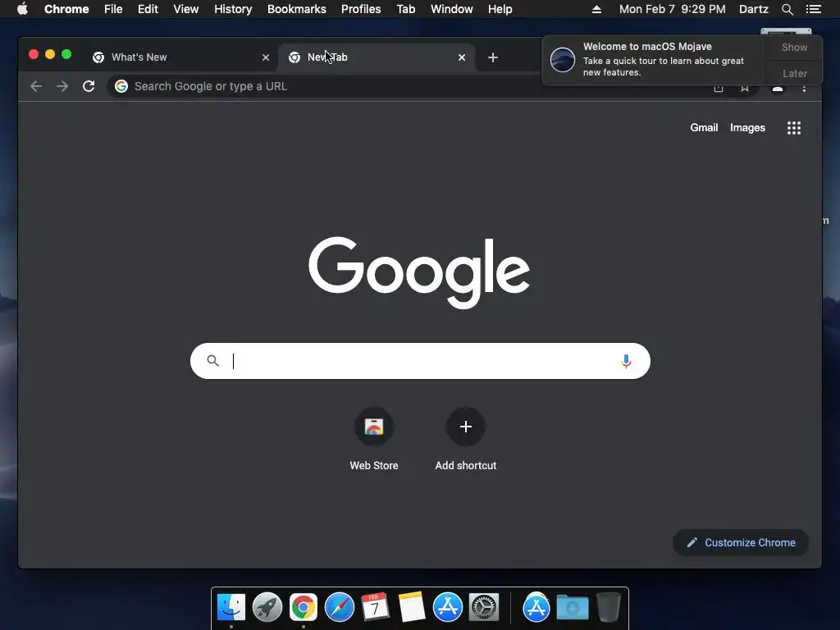Reload the current page
840x630 pixels.
[89, 86]
